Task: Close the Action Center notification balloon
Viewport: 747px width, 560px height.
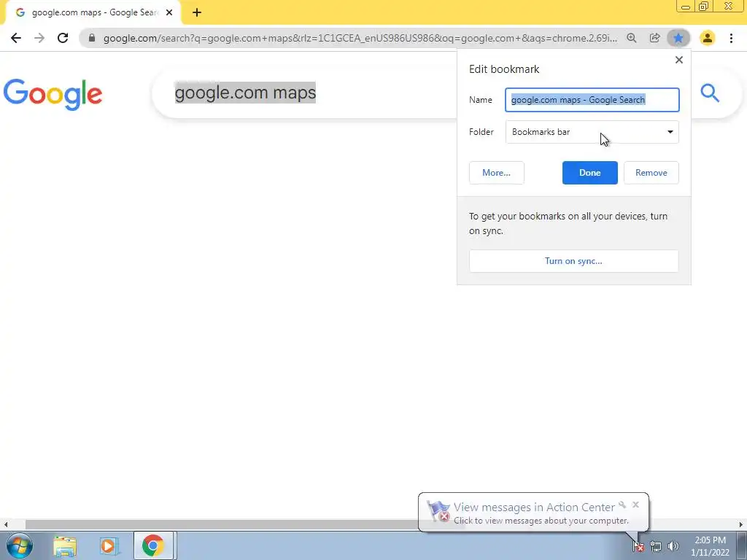Action: [x=635, y=505]
